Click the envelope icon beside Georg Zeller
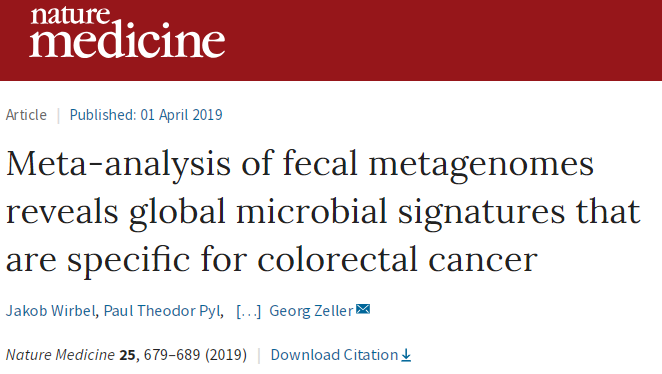Viewport: 662px width, 374px height. pyautogui.click(x=363, y=309)
